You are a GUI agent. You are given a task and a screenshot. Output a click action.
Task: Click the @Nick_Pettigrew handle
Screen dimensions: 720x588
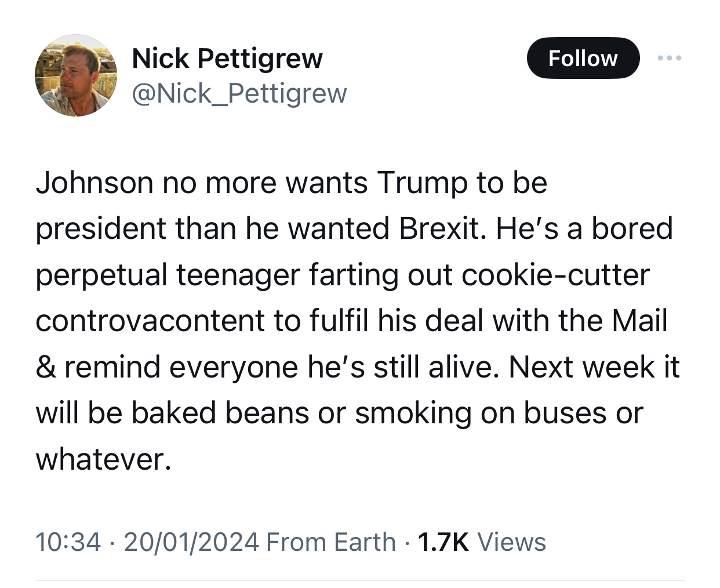239,93
